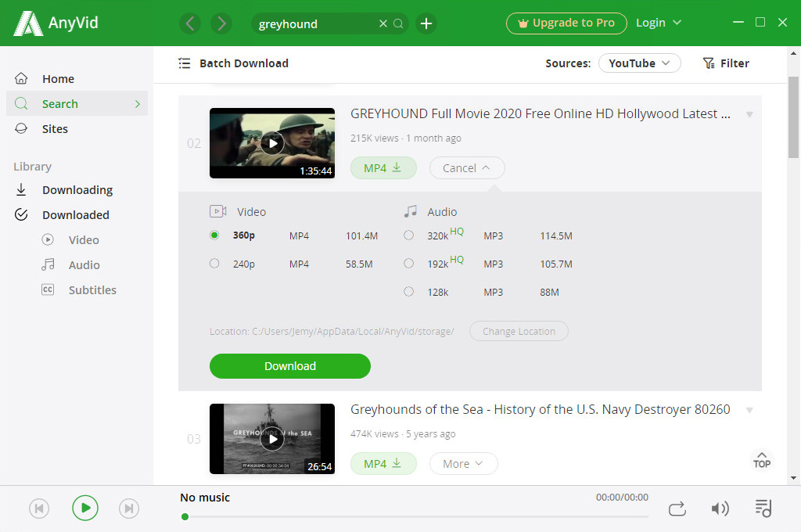Download MP4 of Greyhounds of the Sea
The width and height of the screenshot is (801, 532).
click(383, 463)
